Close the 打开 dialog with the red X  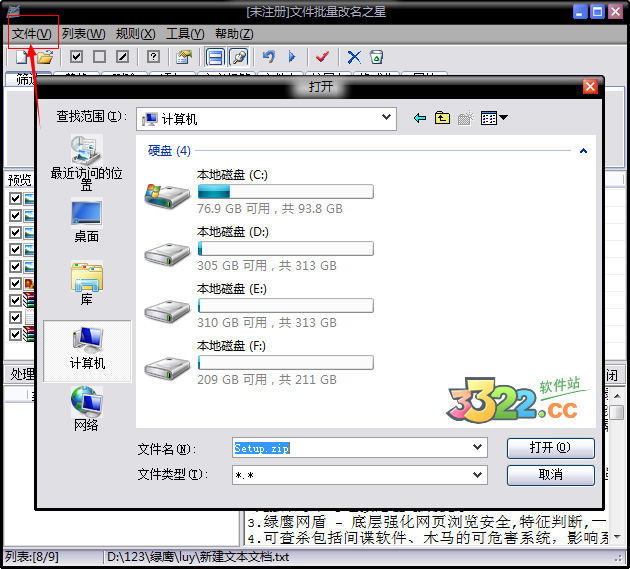590,86
